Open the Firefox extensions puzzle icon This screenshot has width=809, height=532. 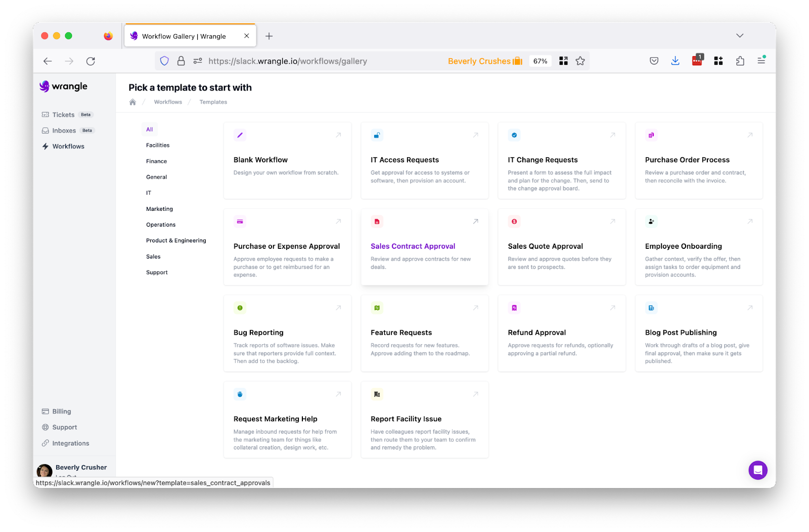(740, 61)
